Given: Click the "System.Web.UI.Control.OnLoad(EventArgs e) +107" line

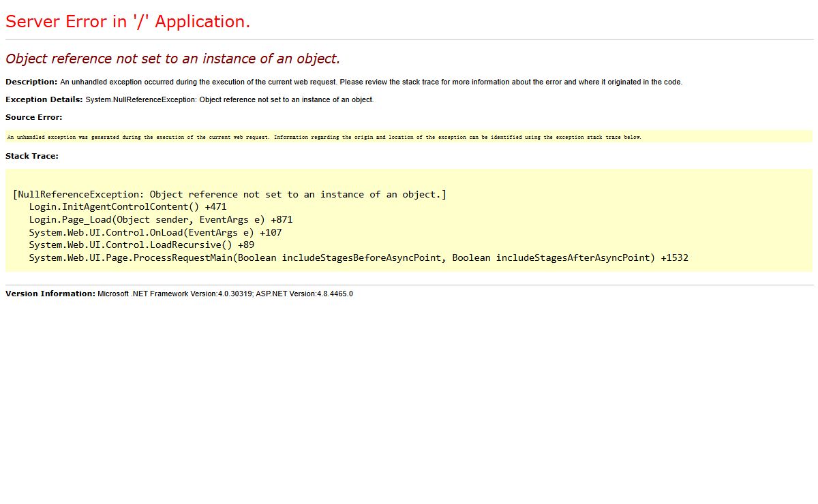Looking at the screenshot, I should pos(155,232).
